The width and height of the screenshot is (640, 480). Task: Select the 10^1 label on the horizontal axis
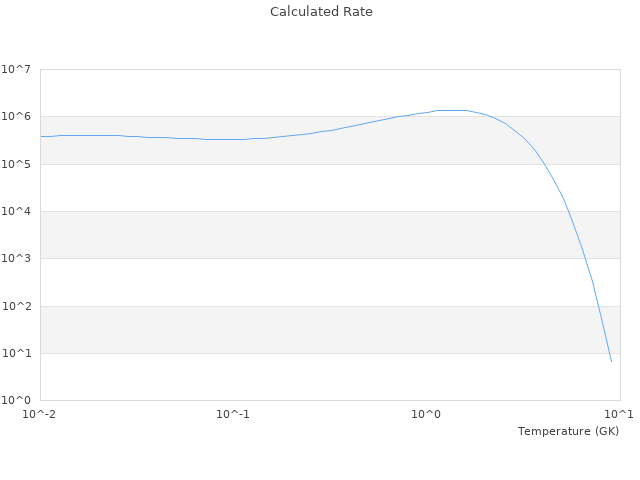(x=619, y=414)
